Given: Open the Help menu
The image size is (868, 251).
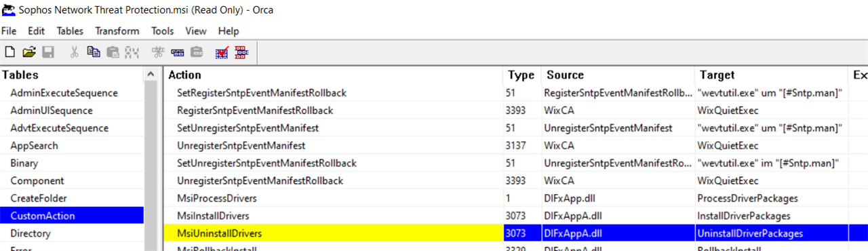Looking at the screenshot, I should click(x=229, y=31).
